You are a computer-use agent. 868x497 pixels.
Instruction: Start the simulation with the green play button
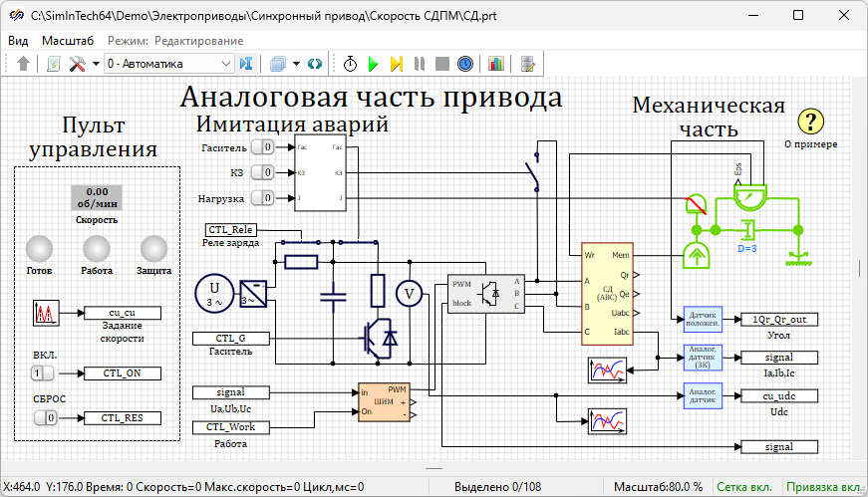(374, 64)
